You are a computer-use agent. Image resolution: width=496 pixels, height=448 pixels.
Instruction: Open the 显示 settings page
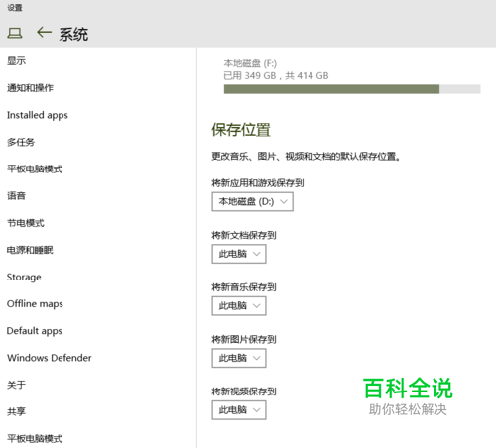click(x=16, y=61)
